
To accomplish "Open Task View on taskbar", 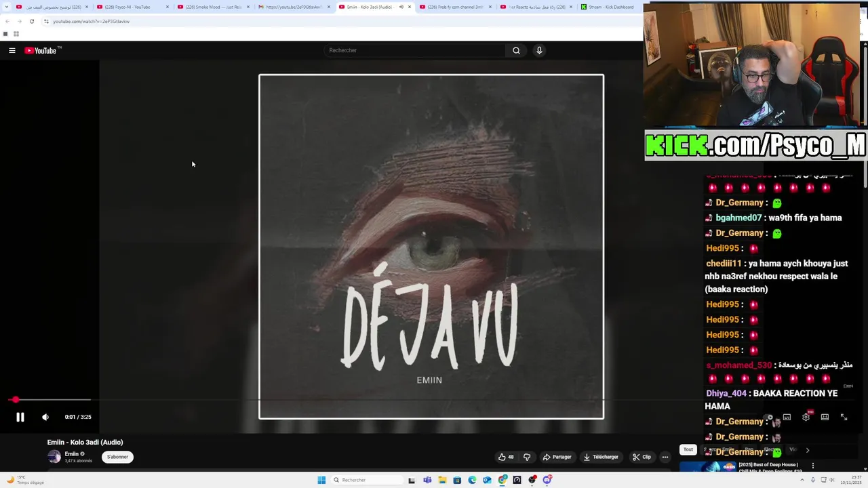I will pyautogui.click(x=412, y=480).
